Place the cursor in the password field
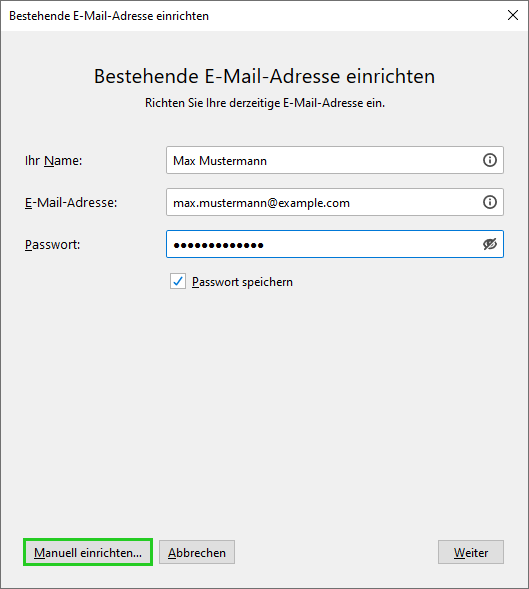The image size is (529, 589). coord(335,244)
